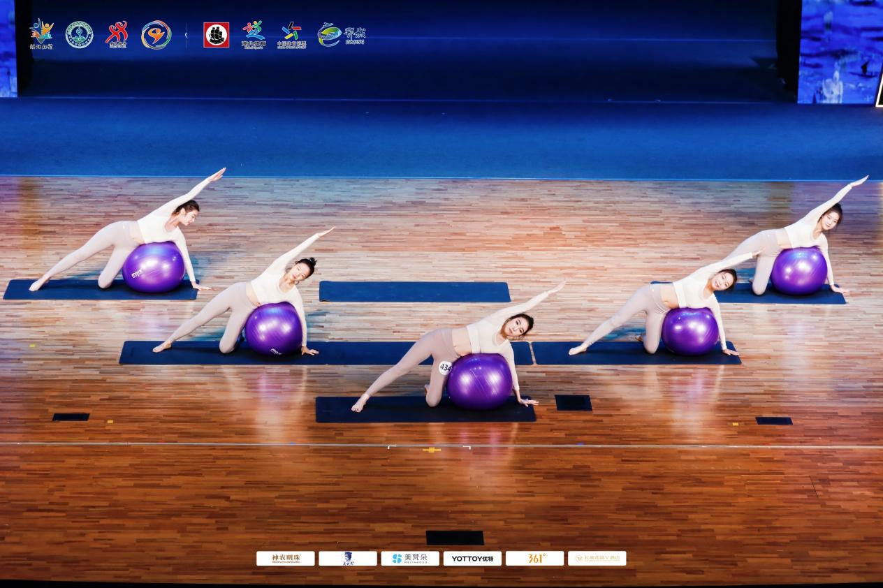Click the empty blue yoga mat in the middle
The height and width of the screenshot is (588, 883).
(x=414, y=292)
